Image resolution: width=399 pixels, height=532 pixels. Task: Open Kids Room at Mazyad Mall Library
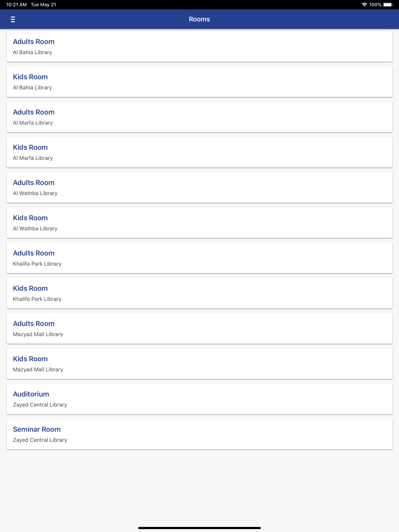pyautogui.click(x=199, y=364)
